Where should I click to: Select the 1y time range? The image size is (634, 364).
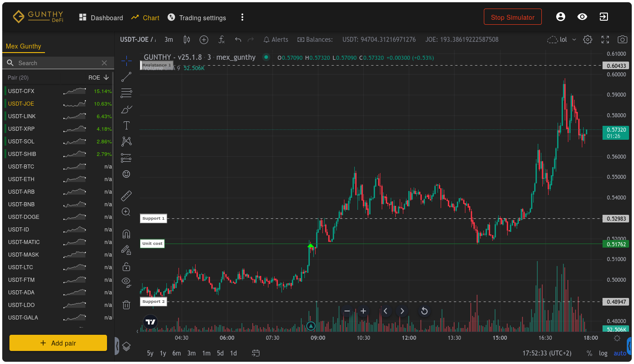click(163, 353)
